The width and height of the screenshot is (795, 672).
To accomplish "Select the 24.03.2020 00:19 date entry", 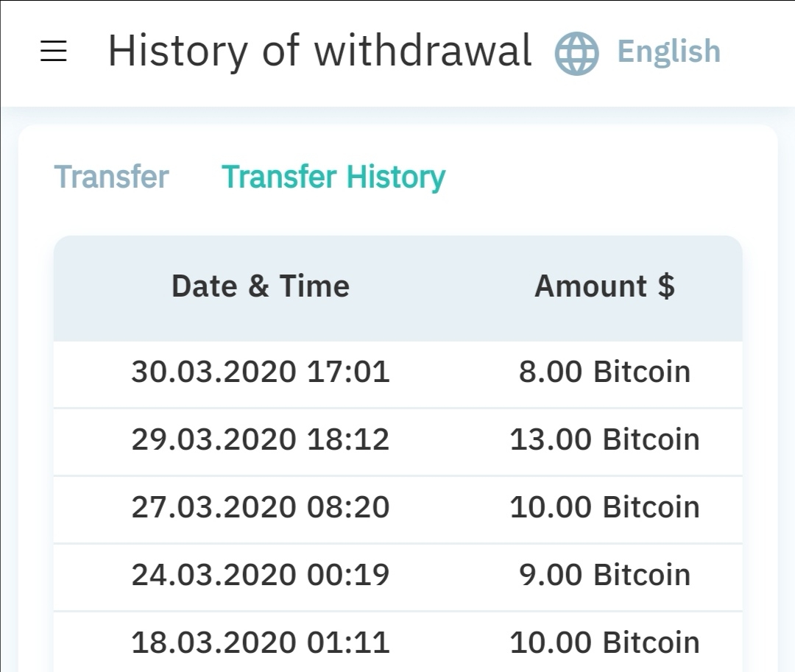I will coord(260,575).
